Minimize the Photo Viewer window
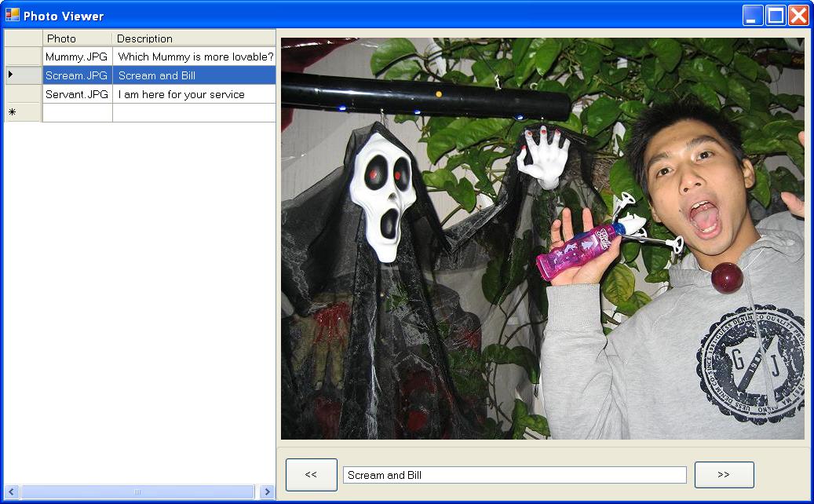 click(753, 16)
